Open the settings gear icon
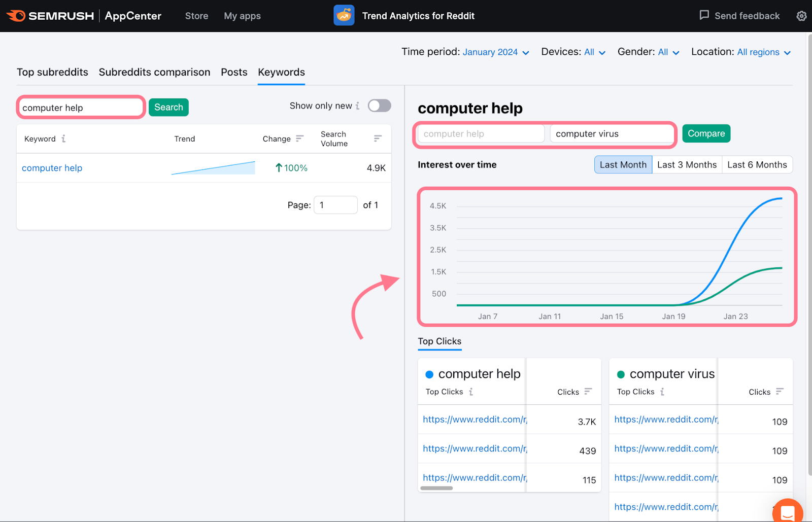Viewport: 812px width, 522px height. pos(801,16)
